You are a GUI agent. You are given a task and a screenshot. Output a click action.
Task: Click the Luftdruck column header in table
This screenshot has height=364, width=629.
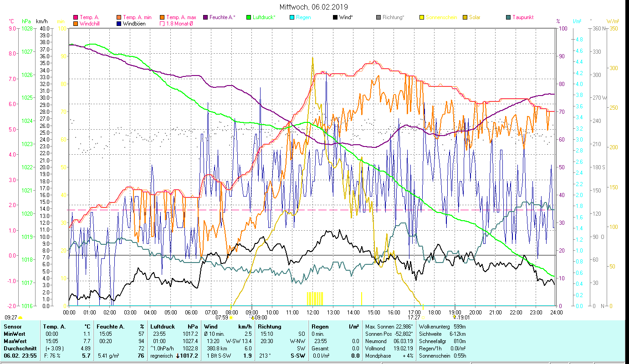164,327
